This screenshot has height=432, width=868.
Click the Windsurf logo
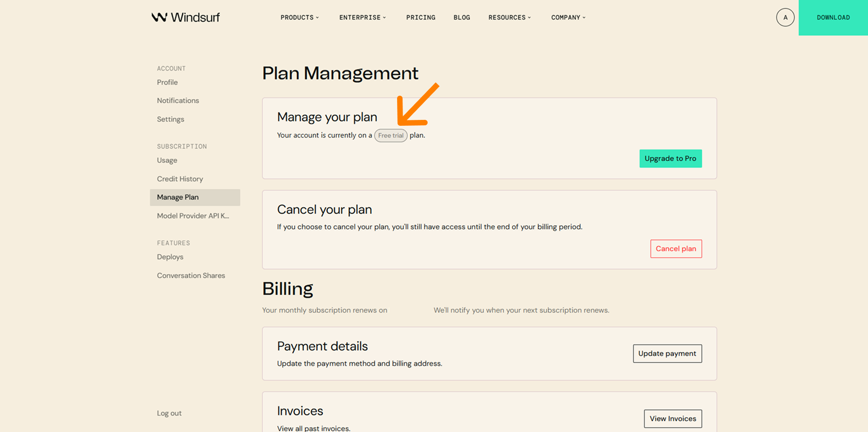pos(185,17)
